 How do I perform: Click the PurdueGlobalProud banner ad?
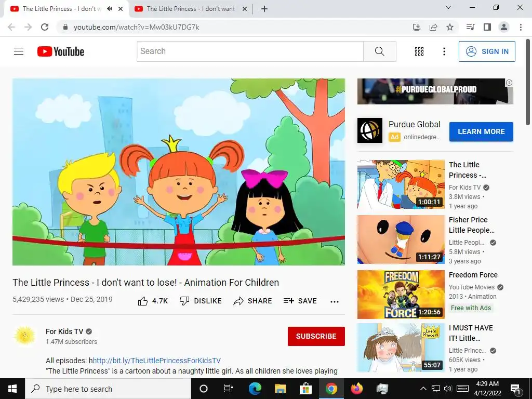click(435, 91)
